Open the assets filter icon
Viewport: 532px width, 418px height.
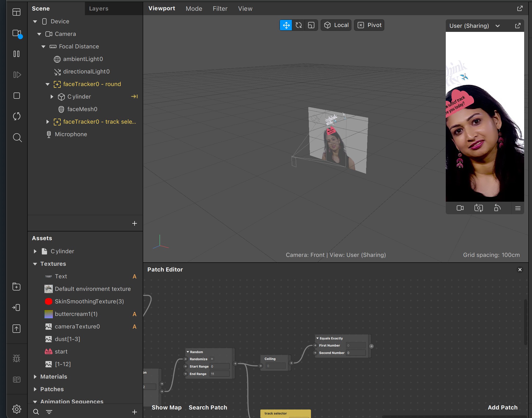[x=49, y=412]
